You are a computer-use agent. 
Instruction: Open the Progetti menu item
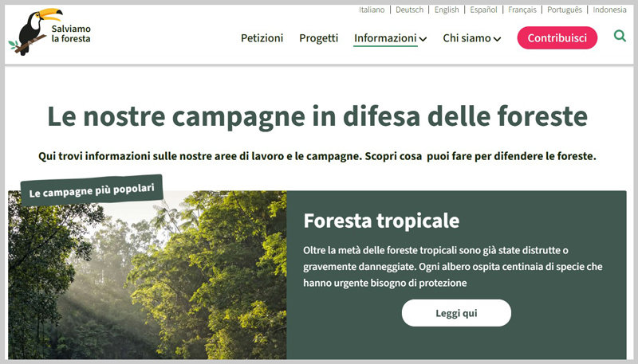click(x=318, y=38)
